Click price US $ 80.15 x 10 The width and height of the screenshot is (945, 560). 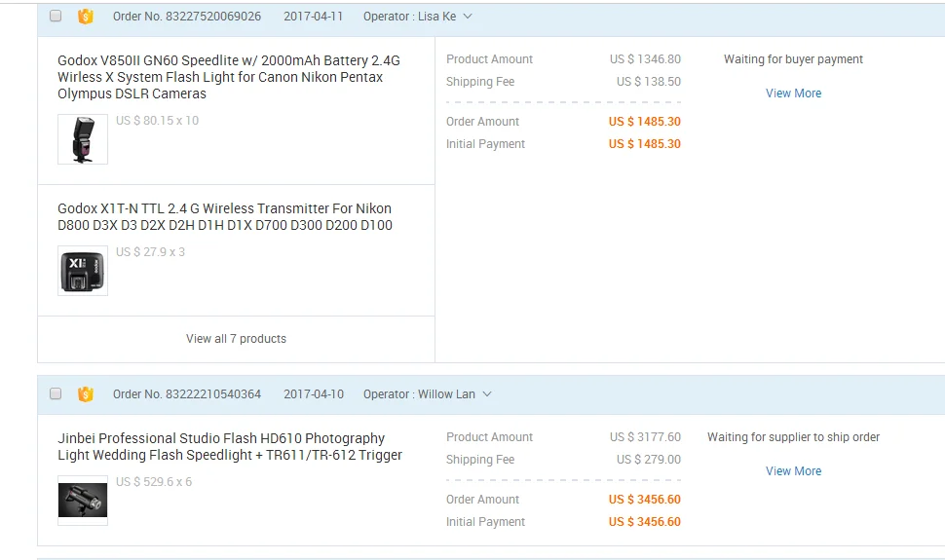[157, 121]
